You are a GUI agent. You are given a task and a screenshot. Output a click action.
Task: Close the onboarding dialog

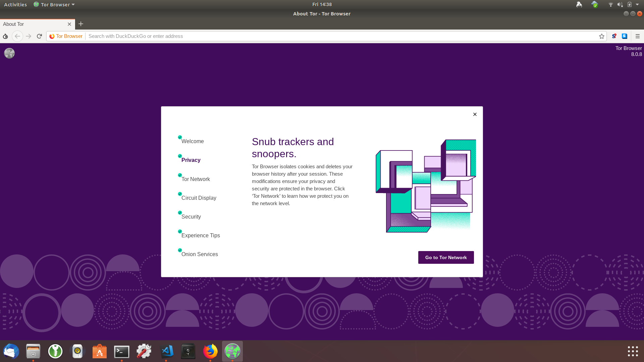pyautogui.click(x=475, y=114)
